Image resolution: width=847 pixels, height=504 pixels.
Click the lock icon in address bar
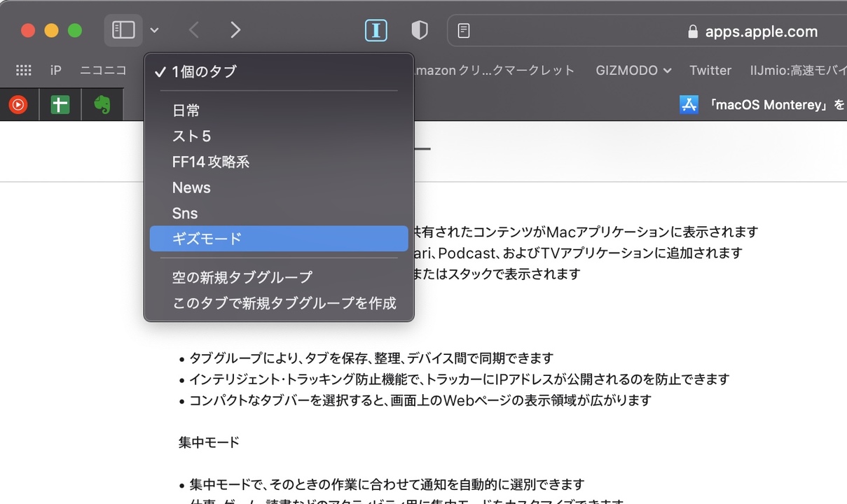pos(693,31)
